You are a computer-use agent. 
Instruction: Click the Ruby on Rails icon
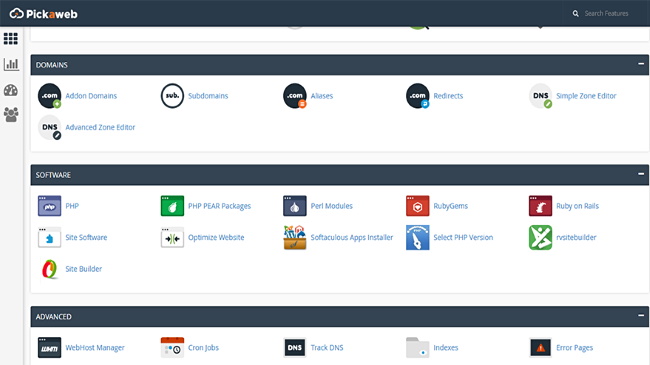540,206
